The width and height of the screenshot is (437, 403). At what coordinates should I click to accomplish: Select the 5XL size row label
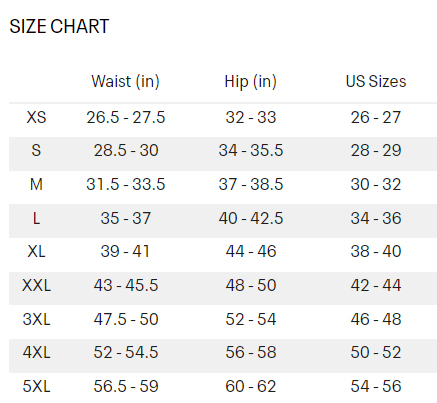(36, 386)
